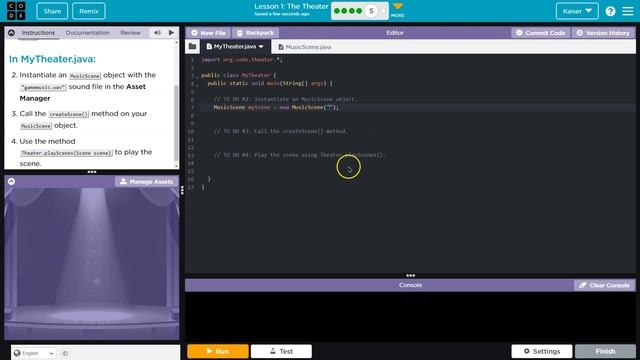Click the In MyTheater.java heading

(52, 59)
